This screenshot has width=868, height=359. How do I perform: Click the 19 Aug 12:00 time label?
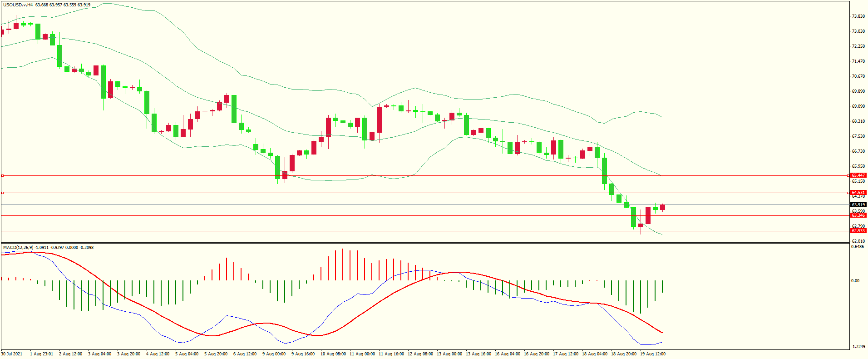(652, 354)
